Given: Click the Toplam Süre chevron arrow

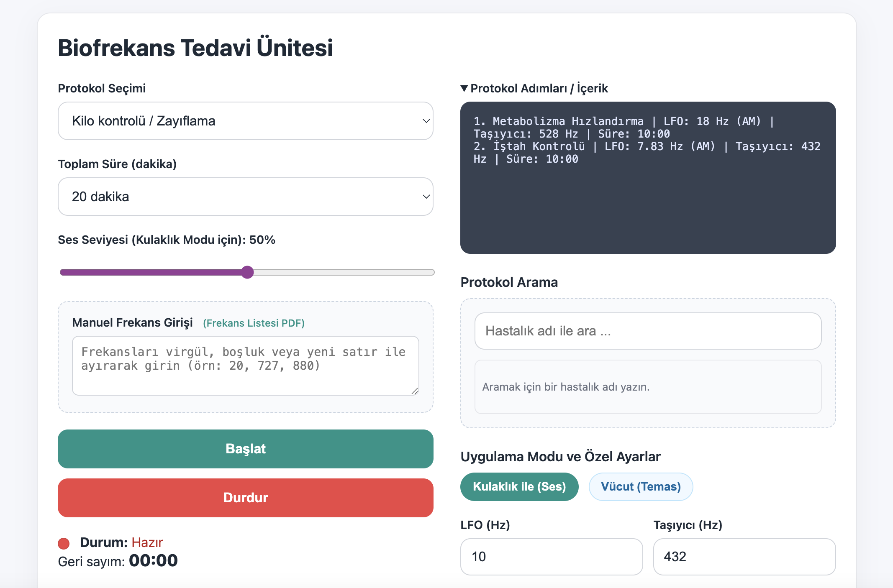Looking at the screenshot, I should (426, 197).
